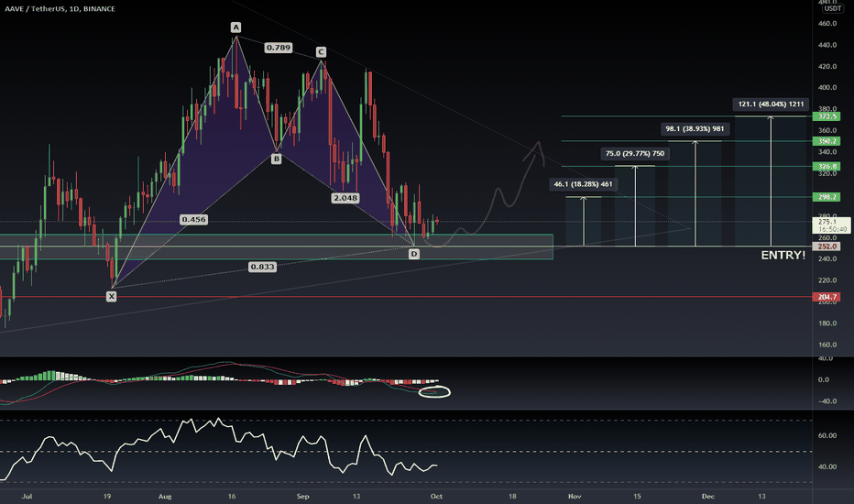Click the RSI pane 60.00 axis label
Image resolution: width=854 pixels, height=504 pixels.
[x=827, y=435]
